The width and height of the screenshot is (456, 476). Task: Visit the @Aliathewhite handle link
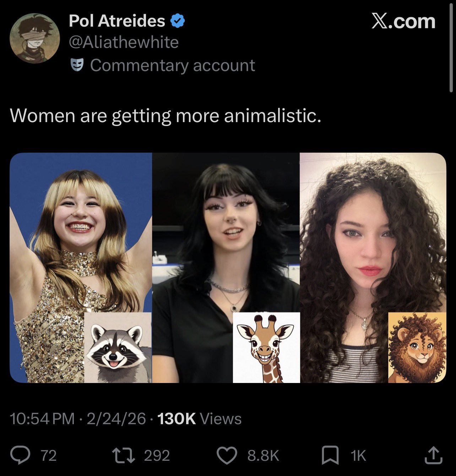pyautogui.click(x=124, y=43)
